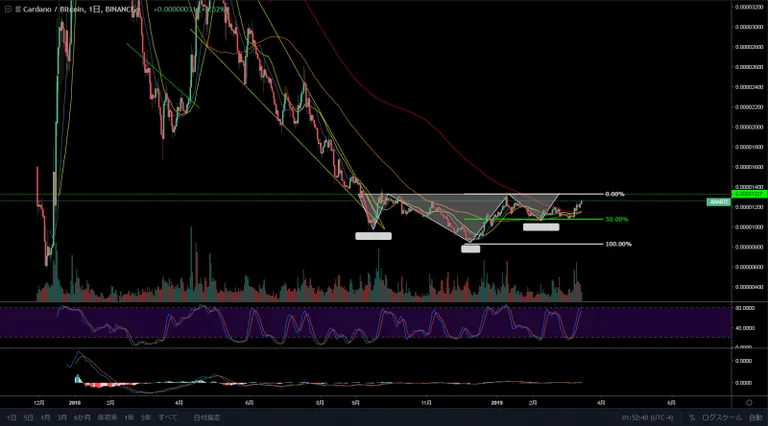Choose the 6か月 range
This screenshot has height=426, width=768.
(82, 418)
